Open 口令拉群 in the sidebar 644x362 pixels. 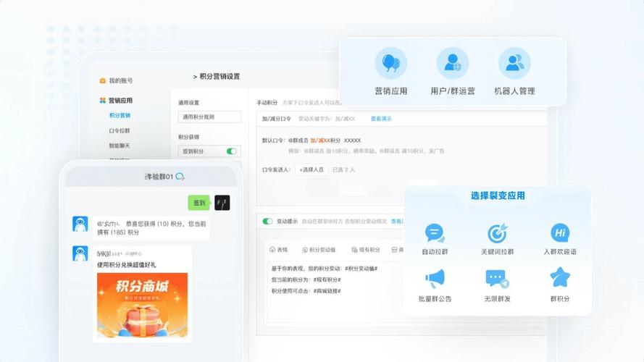(x=120, y=130)
